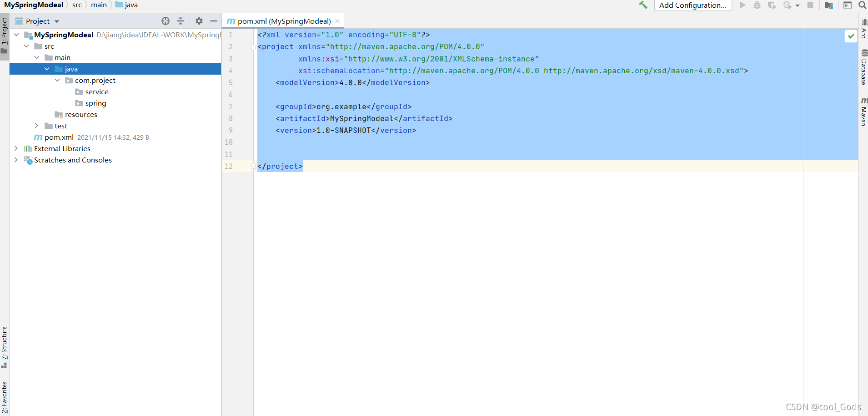Viewport: 868px width, 416px height.
Task: Select the service package
Action: [97, 91]
